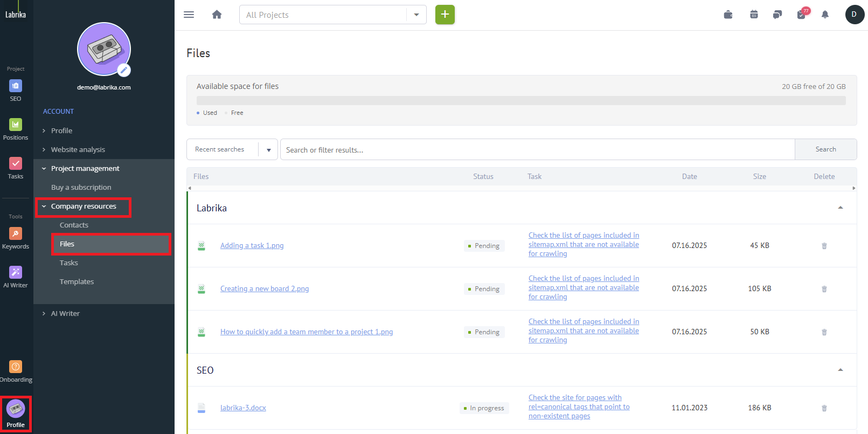Open notifications bell icon

pyautogui.click(x=824, y=15)
